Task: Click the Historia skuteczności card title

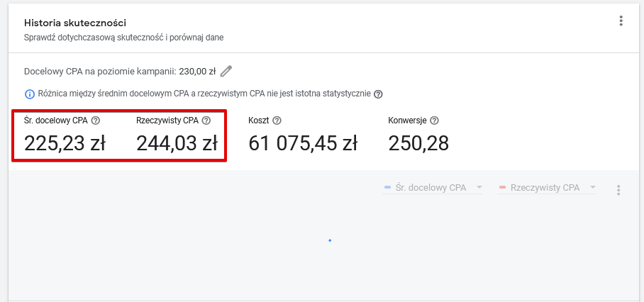Action: click(x=75, y=23)
